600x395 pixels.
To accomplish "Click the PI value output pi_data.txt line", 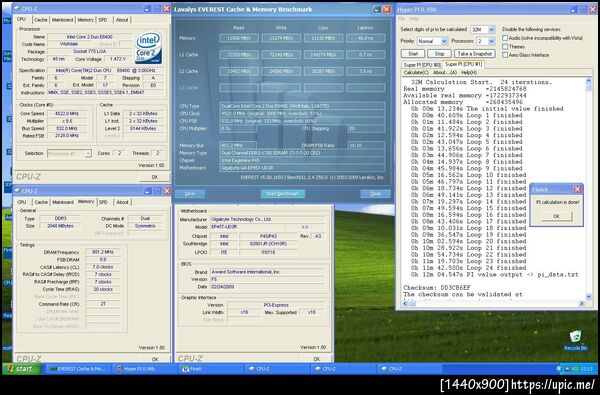I will [x=494, y=275].
